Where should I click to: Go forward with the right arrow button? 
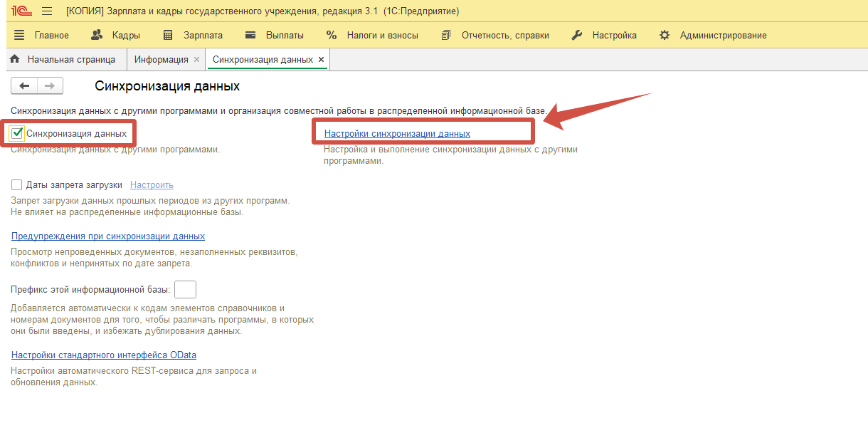click(x=50, y=86)
